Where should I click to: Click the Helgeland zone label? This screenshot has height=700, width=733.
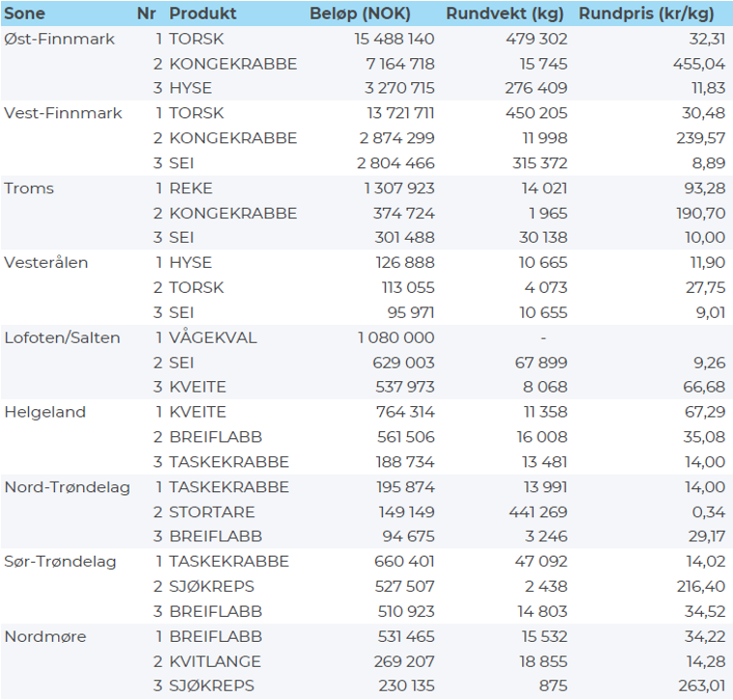point(45,412)
